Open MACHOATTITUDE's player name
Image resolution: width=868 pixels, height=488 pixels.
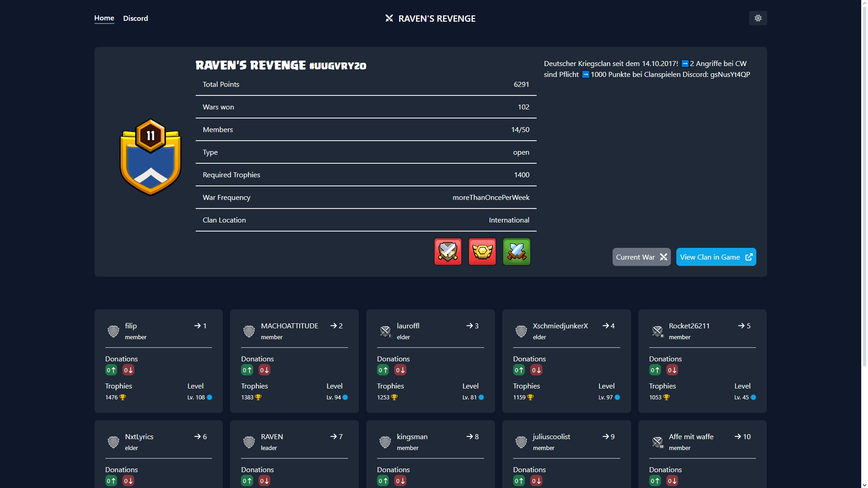click(x=289, y=326)
